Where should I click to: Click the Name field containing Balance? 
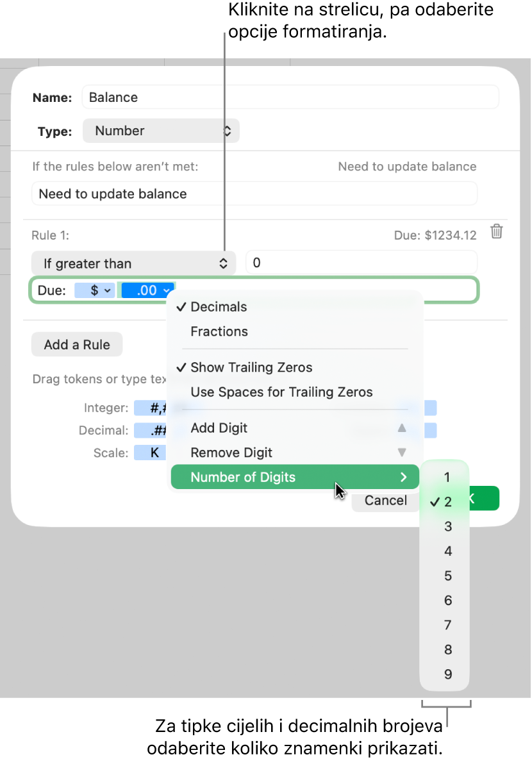(290, 97)
